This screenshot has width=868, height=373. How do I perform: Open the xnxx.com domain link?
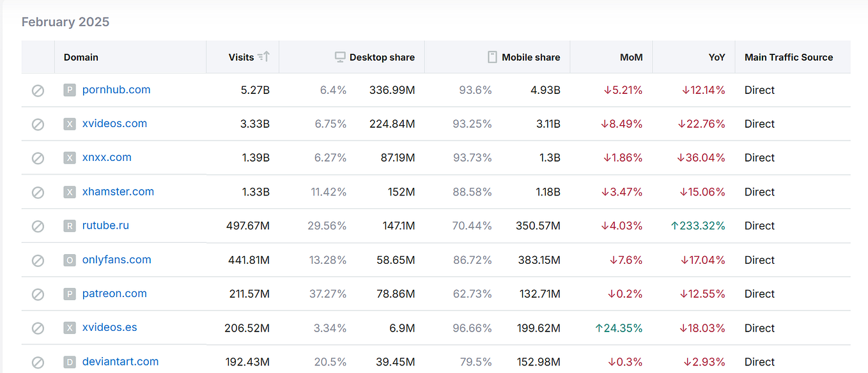point(107,157)
